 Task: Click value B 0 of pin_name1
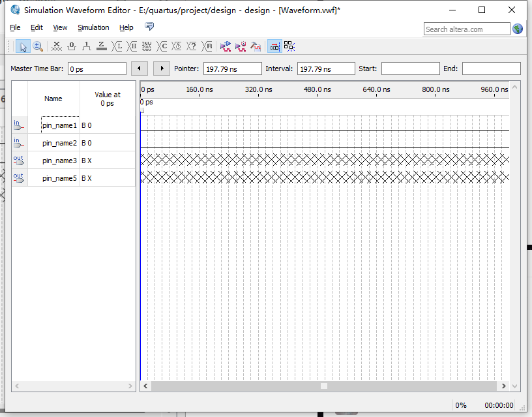coord(87,125)
